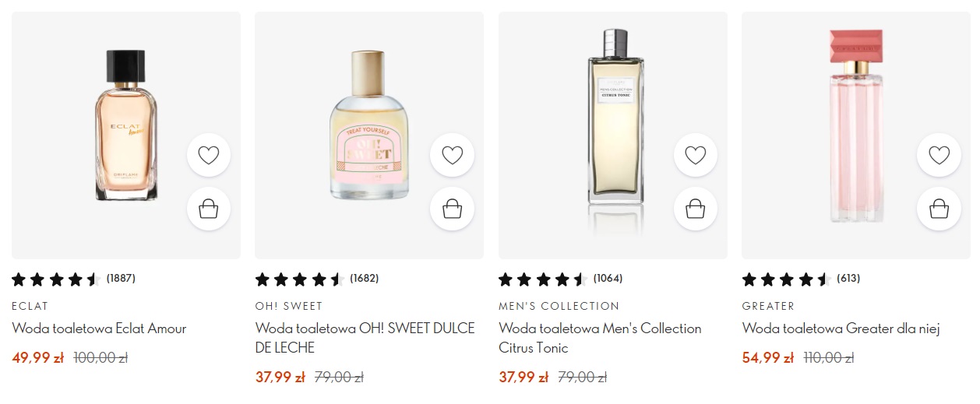Viewport: 980px width, 404px height.
Task: Add Eclat Amour to wishlist with heart icon
Action: click(209, 155)
